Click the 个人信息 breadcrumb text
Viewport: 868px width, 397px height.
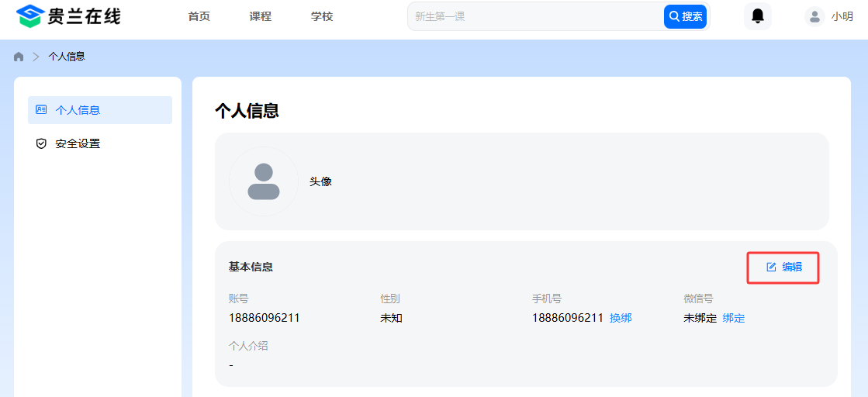(67, 57)
